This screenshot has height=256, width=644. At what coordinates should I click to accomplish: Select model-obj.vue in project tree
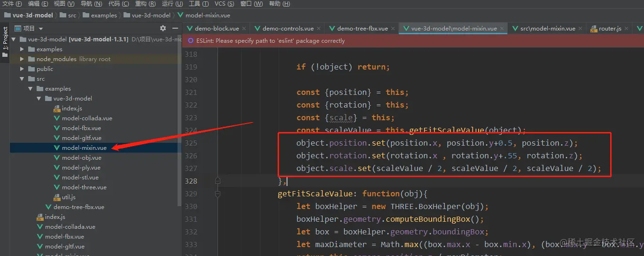(x=81, y=158)
